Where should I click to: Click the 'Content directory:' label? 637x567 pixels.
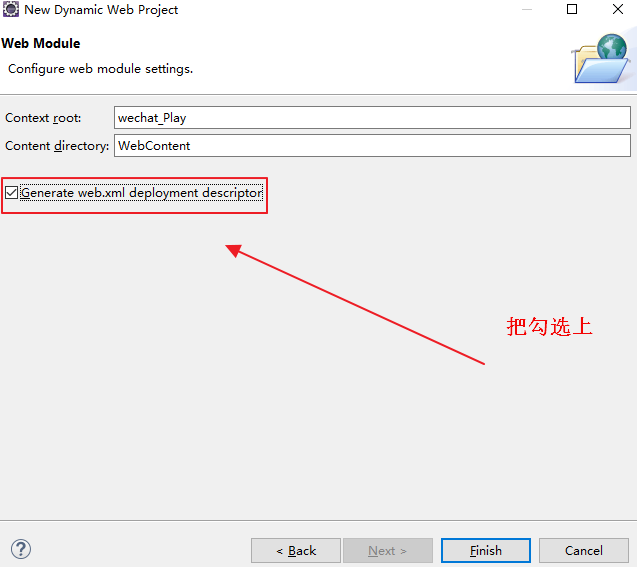click(57, 146)
